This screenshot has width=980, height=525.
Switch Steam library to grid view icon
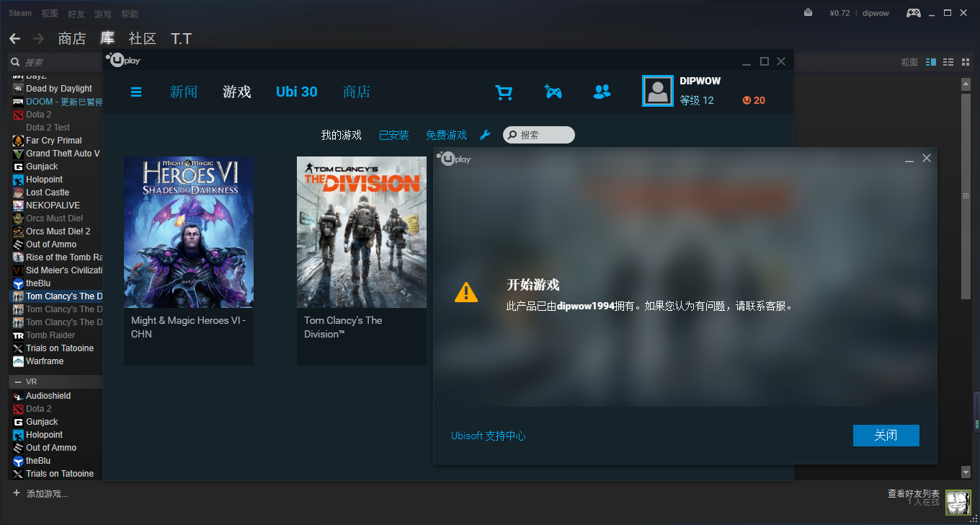tap(966, 63)
